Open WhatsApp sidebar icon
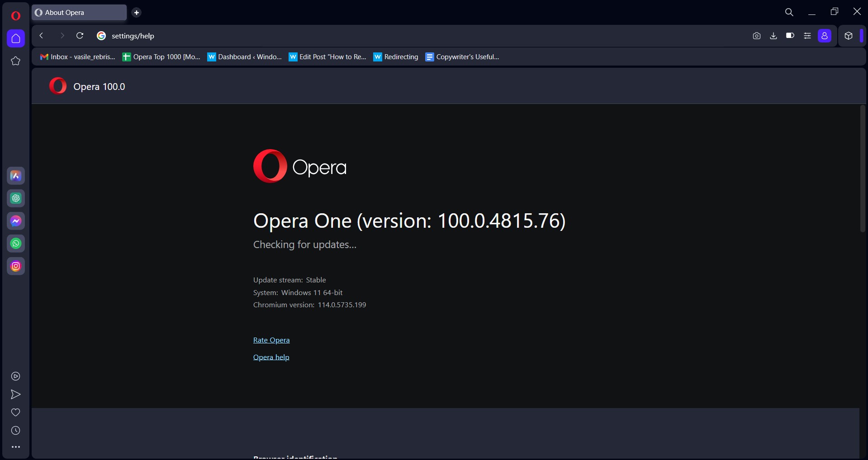Image resolution: width=868 pixels, height=460 pixels. 16,244
